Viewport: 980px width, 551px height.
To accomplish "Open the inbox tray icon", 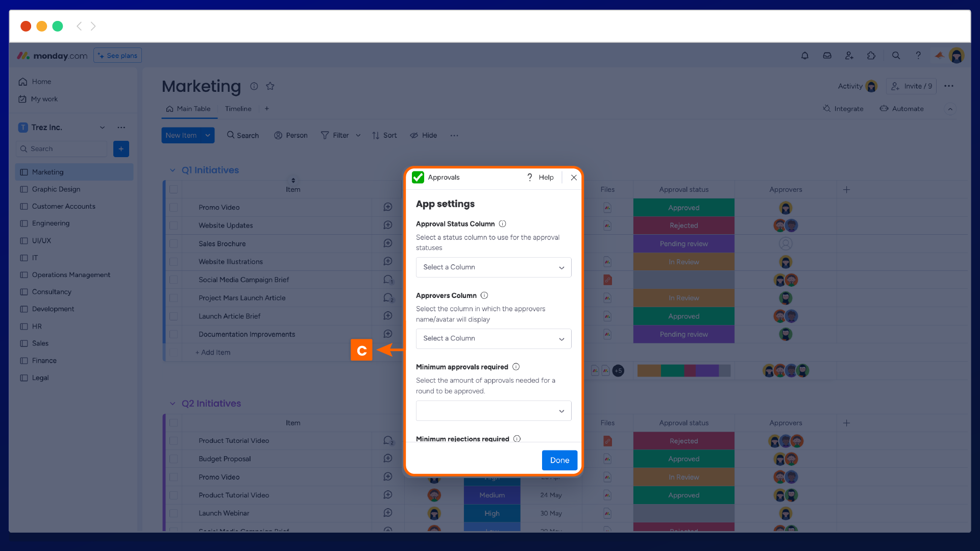I will point(827,56).
